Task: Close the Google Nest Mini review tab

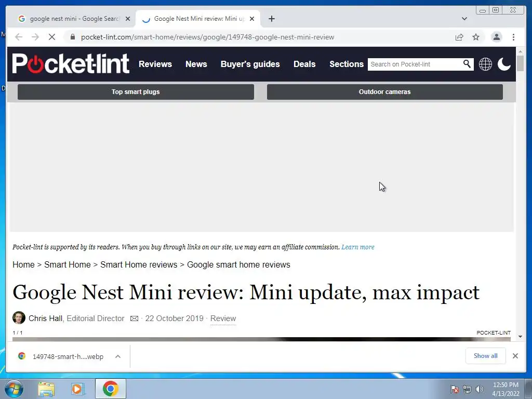Action: point(252,19)
